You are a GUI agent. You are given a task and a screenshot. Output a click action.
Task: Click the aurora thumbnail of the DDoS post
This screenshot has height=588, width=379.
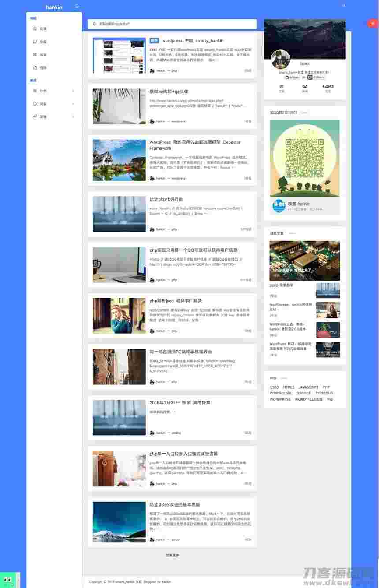tap(119, 522)
